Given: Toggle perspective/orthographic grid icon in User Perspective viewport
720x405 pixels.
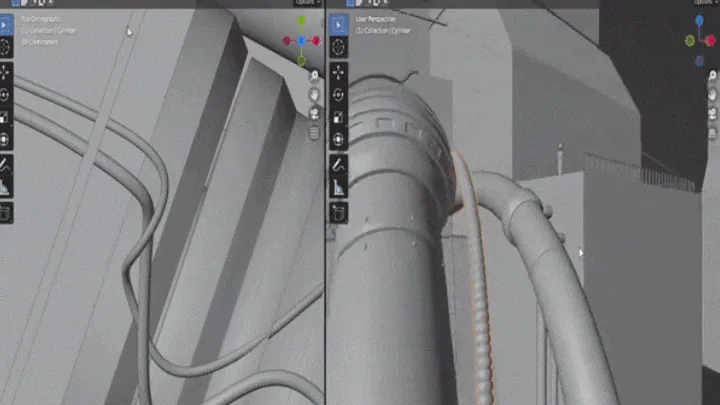Looking at the screenshot, I should 713,133.
